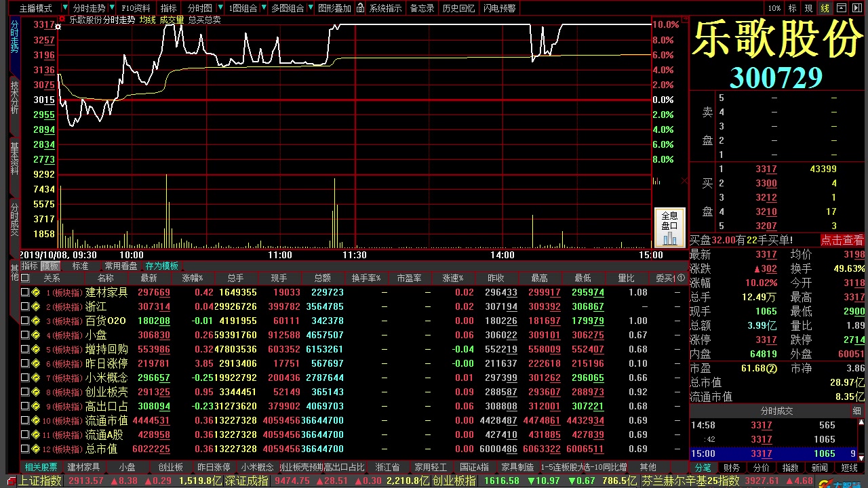Check the box for 浙江 row
This screenshot has width=868, height=488.
(x=25, y=306)
